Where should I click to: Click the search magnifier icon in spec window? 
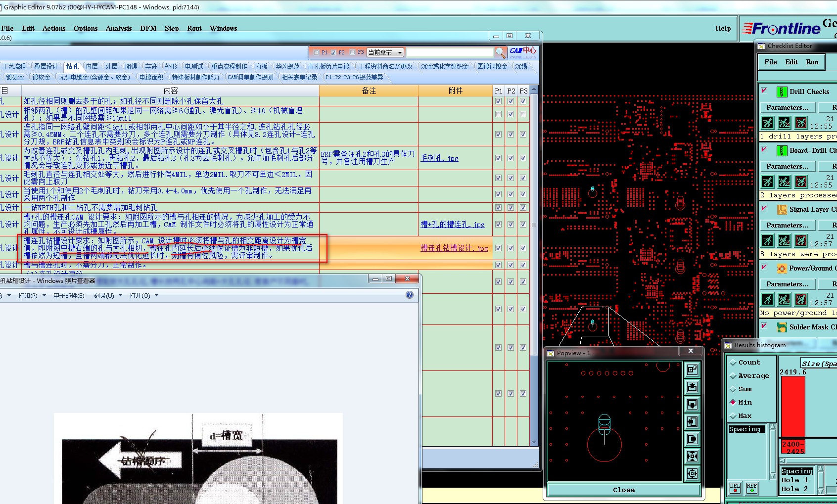[501, 52]
